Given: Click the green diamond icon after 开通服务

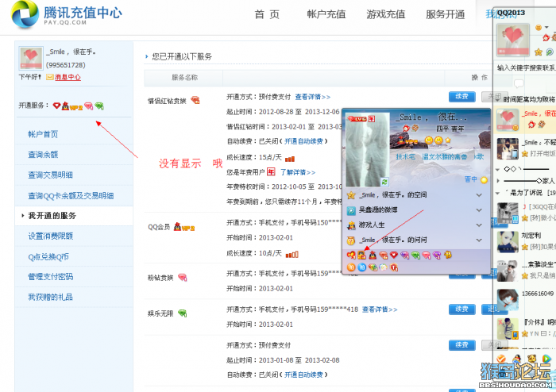Looking at the screenshot, I should coord(99,106).
